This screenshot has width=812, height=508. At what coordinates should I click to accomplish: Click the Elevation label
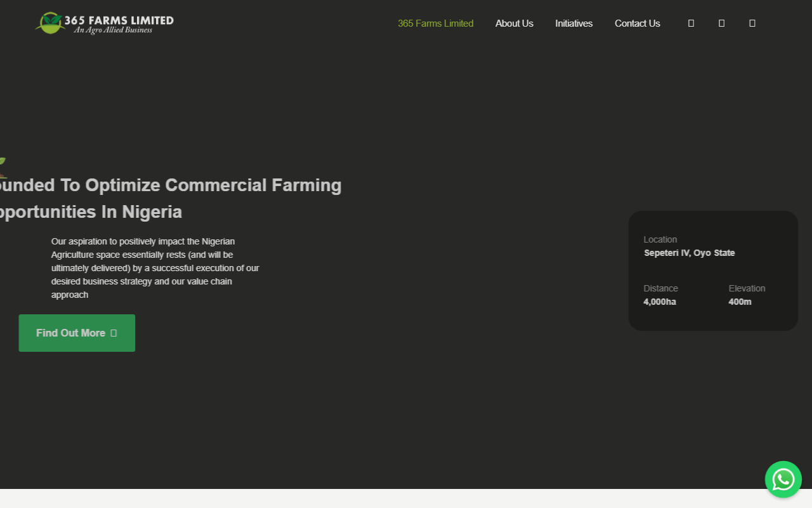tap(747, 288)
